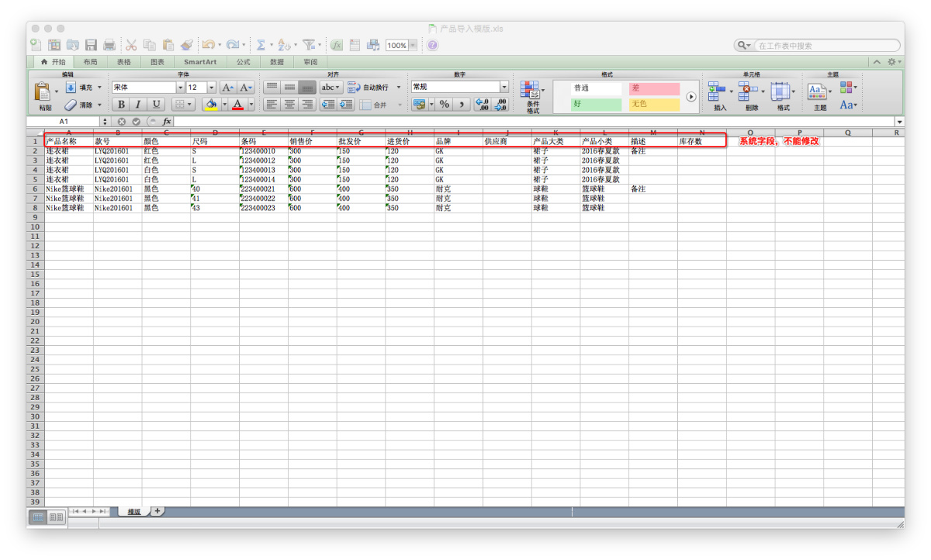This screenshot has height=560, width=931.
Task: Open the 开始 (Home) ribbon tab
Action: pos(53,62)
